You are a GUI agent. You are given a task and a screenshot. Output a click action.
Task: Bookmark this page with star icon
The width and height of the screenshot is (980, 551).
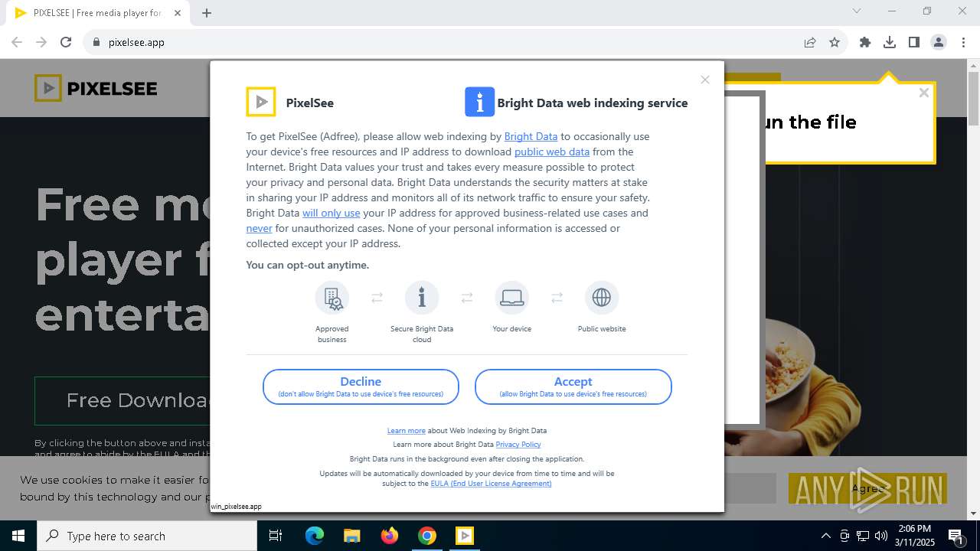[x=835, y=42]
